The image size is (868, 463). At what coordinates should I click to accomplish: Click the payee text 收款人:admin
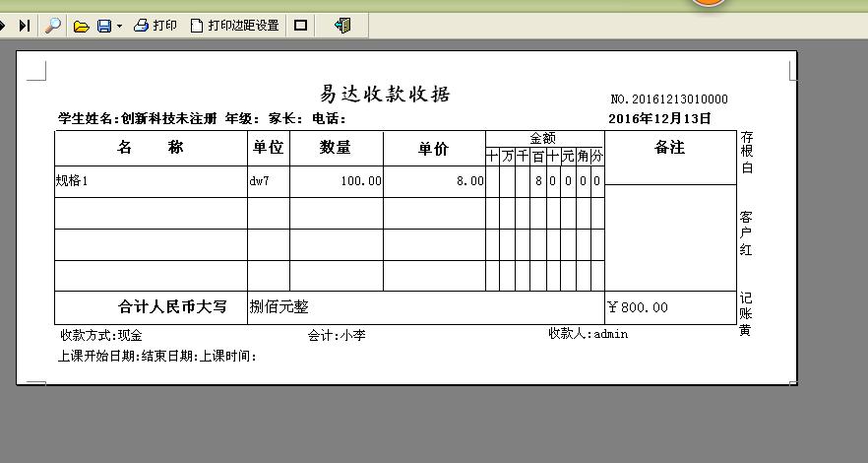click(588, 333)
